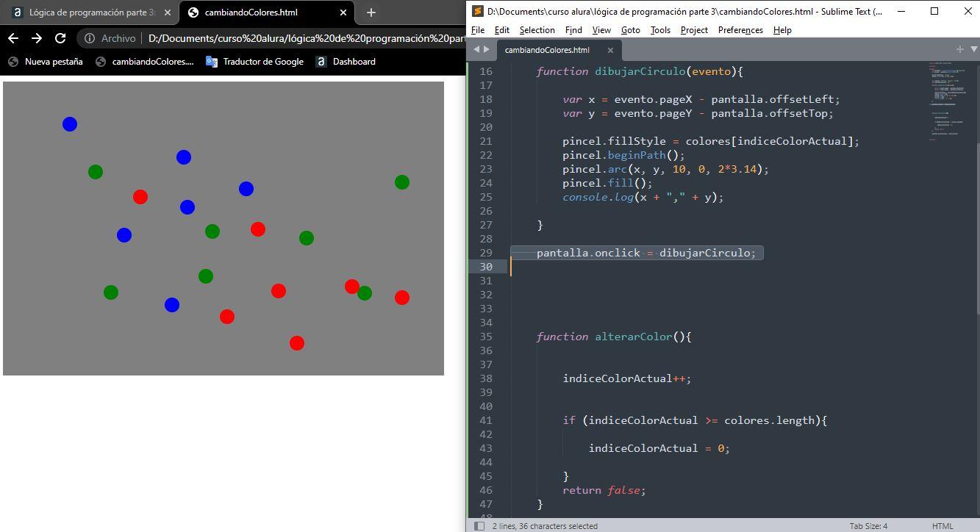The image size is (980, 532).
Task: Open the View menu
Action: [x=601, y=30]
